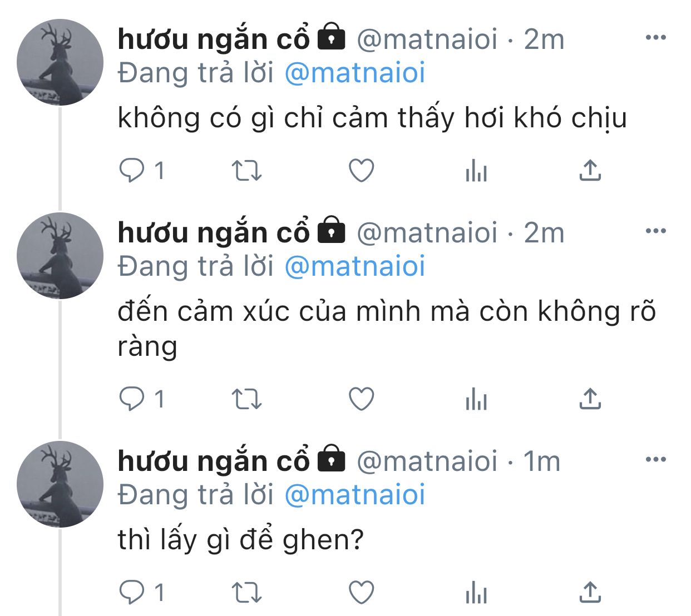Like the 'đến cảm xúc của mình' tweet
The image size is (691, 616).
pos(361,399)
